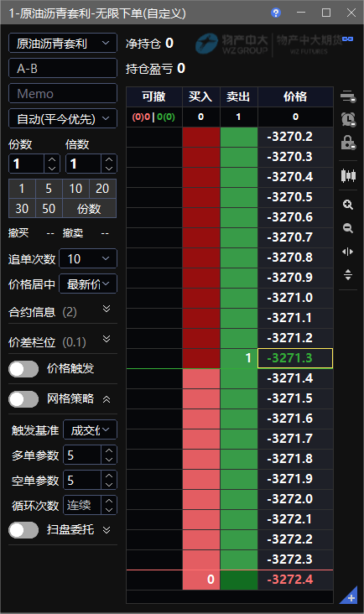The width and height of the screenshot is (364, 614).
Task: Select quantity preset 50
Action: tap(49, 209)
